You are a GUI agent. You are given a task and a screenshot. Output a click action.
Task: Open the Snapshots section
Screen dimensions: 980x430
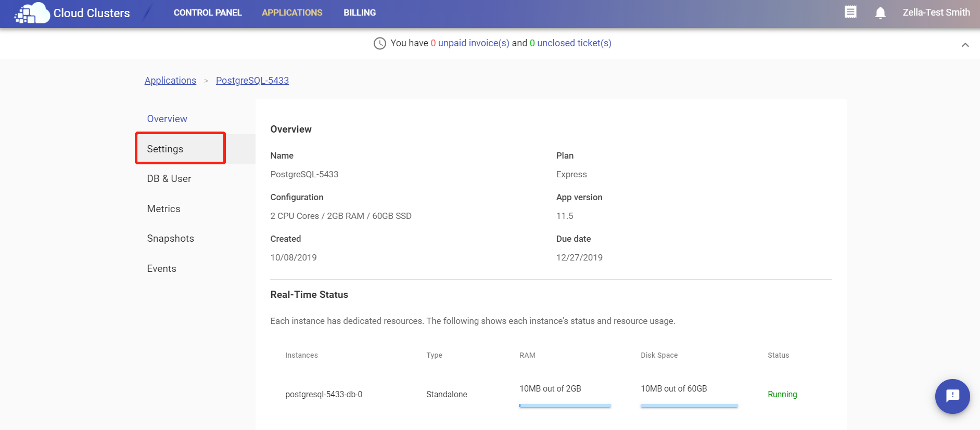pyautogui.click(x=170, y=239)
